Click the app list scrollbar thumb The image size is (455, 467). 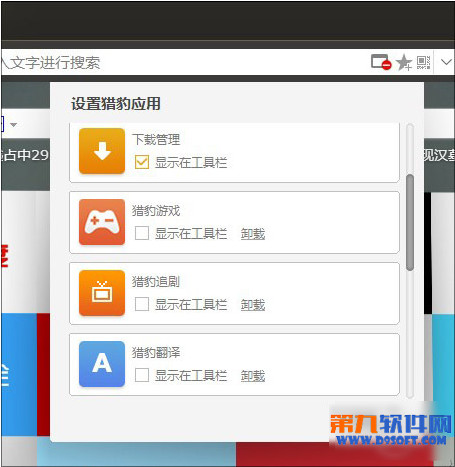410,222
